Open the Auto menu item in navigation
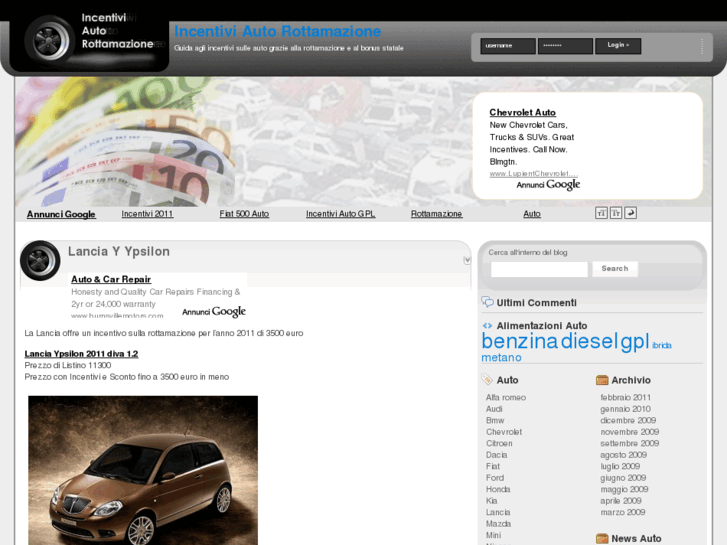727x545 pixels. [532, 214]
